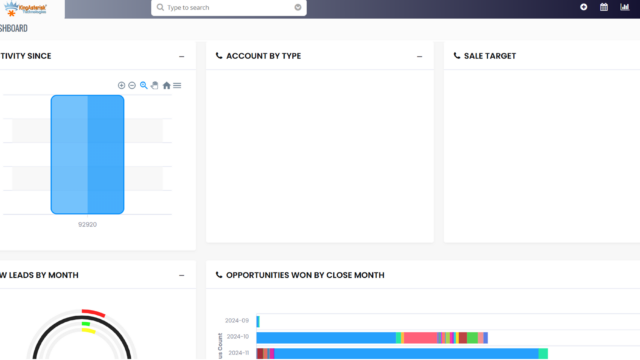Click the phone icon beside Opportunities Won
Screen dimensions: 640x360
point(219,275)
